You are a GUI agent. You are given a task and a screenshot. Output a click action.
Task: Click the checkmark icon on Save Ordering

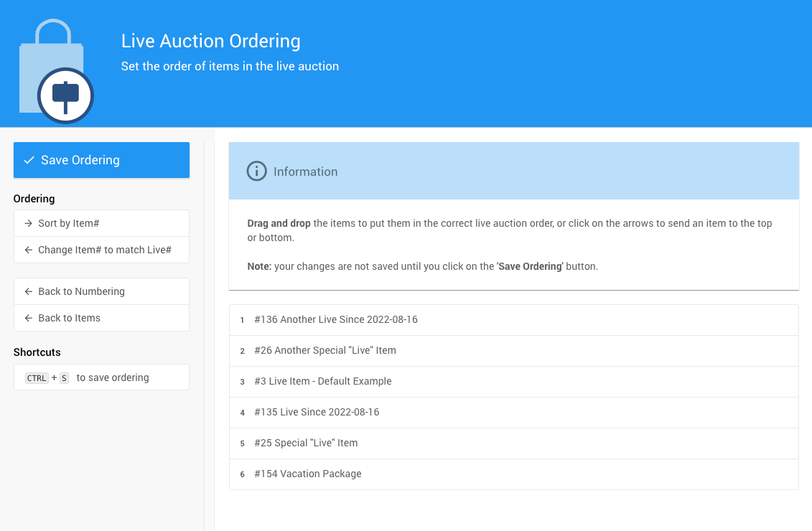[x=29, y=160]
